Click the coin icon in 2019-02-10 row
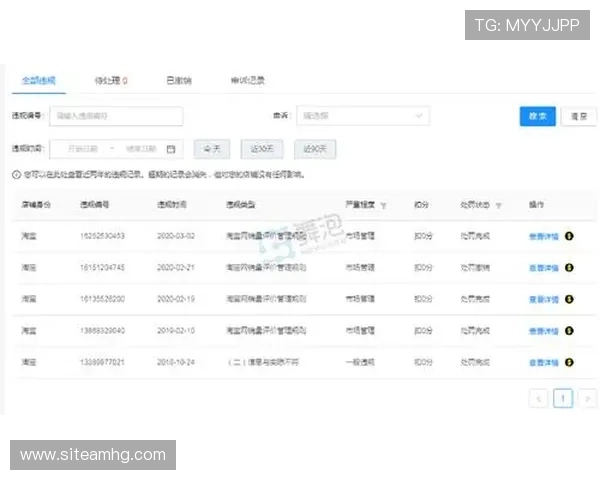Viewport: 600px width, 480px height. pyautogui.click(x=569, y=330)
